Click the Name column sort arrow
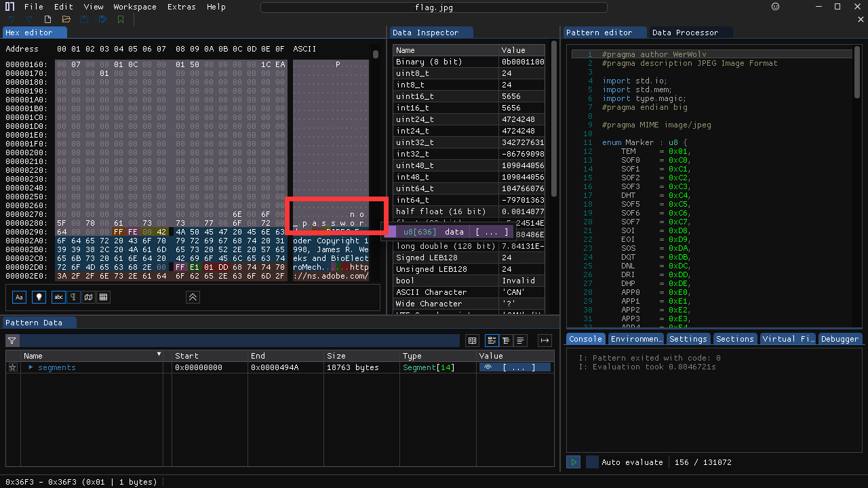Viewport: 868px width, 488px height. click(159, 354)
